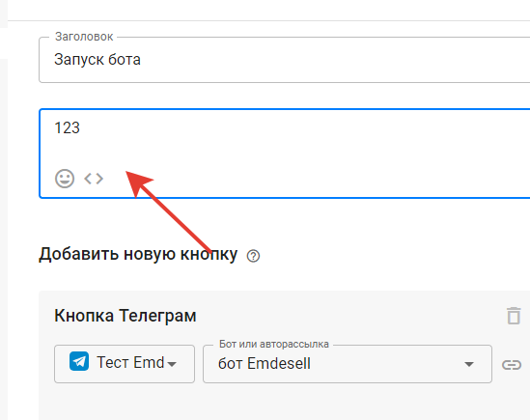Viewport: 530px width, 420px height.
Task: Open help icon beside Добавить новую кнопку
Action: pos(253,256)
